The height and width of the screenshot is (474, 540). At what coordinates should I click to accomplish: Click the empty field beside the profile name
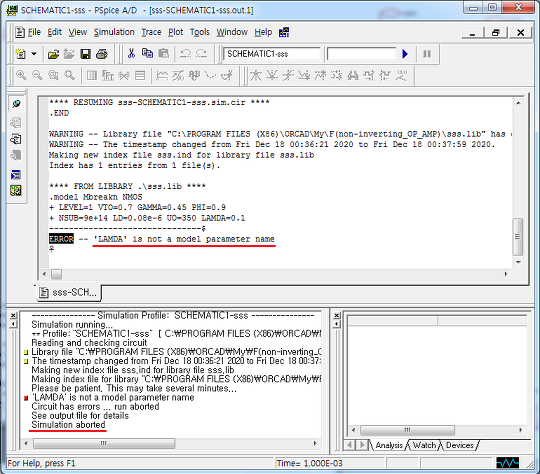[x=361, y=54]
